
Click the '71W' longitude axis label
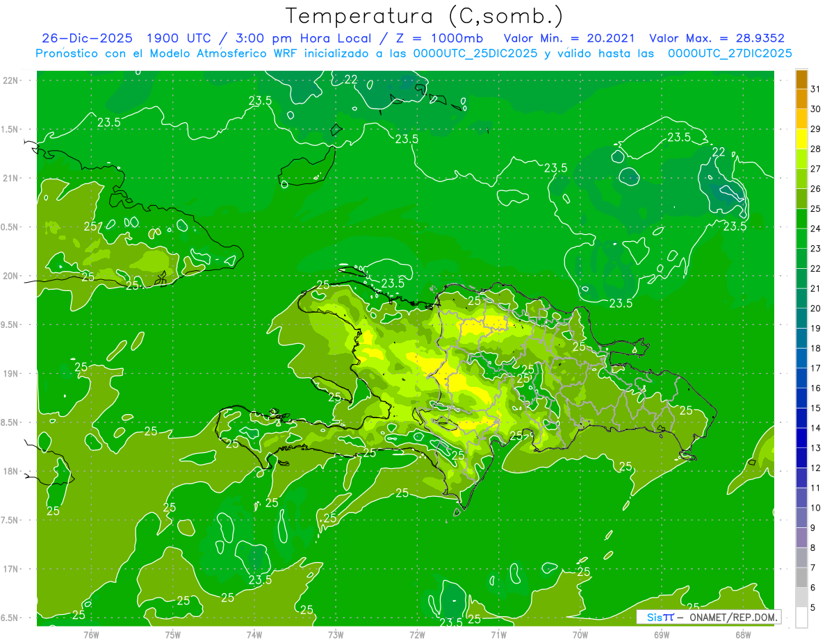pyautogui.click(x=498, y=634)
